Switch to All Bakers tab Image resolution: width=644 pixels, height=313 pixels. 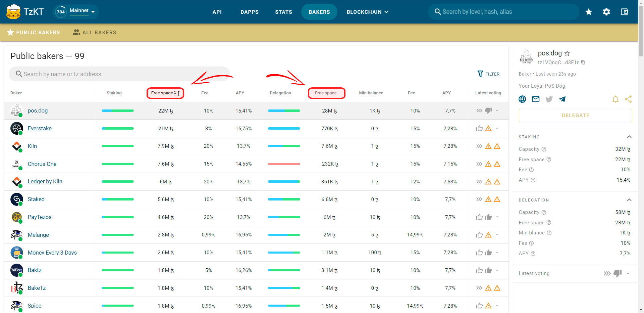click(x=95, y=32)
